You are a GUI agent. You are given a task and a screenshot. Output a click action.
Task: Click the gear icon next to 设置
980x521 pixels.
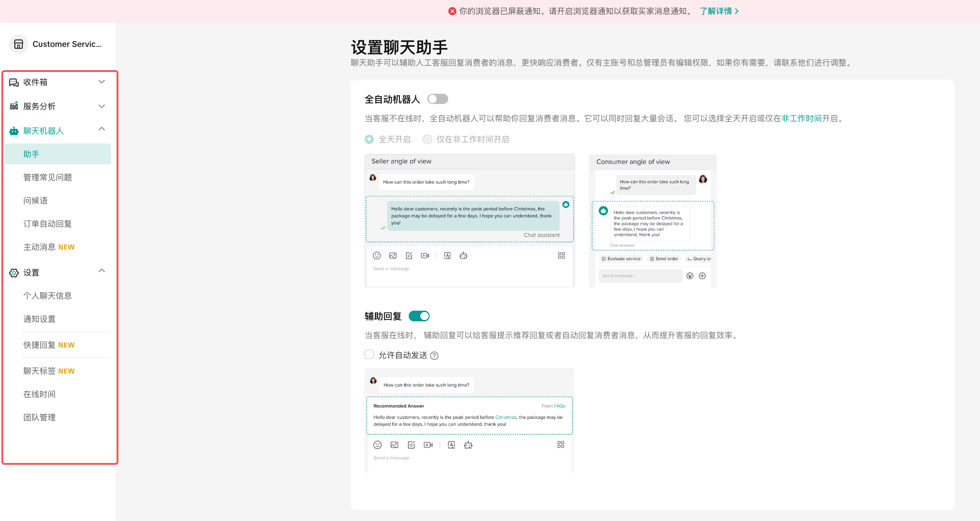coord(14,273)
